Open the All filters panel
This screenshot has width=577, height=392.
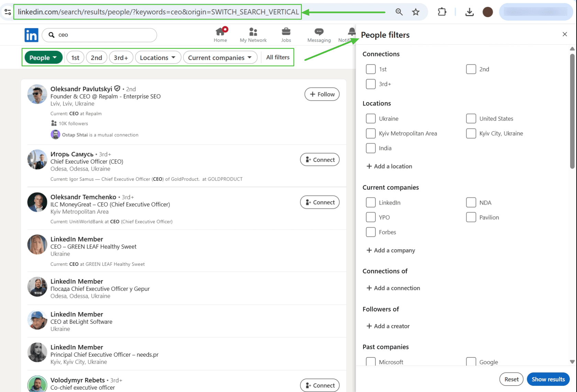[x=277, y=57]
